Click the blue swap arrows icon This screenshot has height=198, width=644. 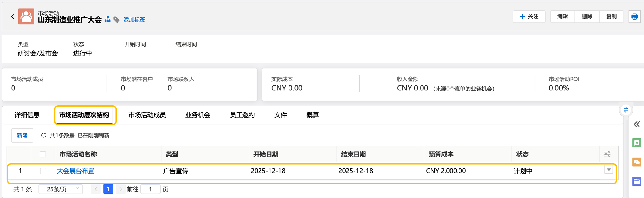point(626,110)
